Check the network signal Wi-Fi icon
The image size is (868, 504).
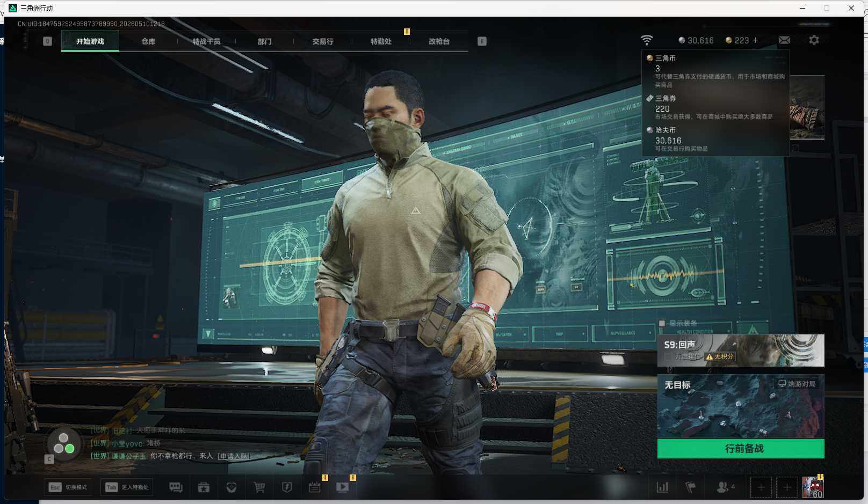647,40
